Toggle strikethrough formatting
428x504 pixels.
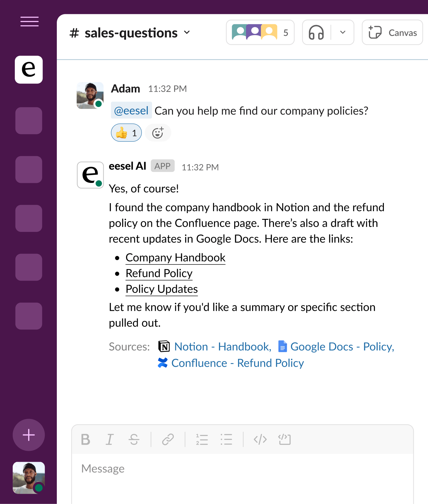click(134, 439)
